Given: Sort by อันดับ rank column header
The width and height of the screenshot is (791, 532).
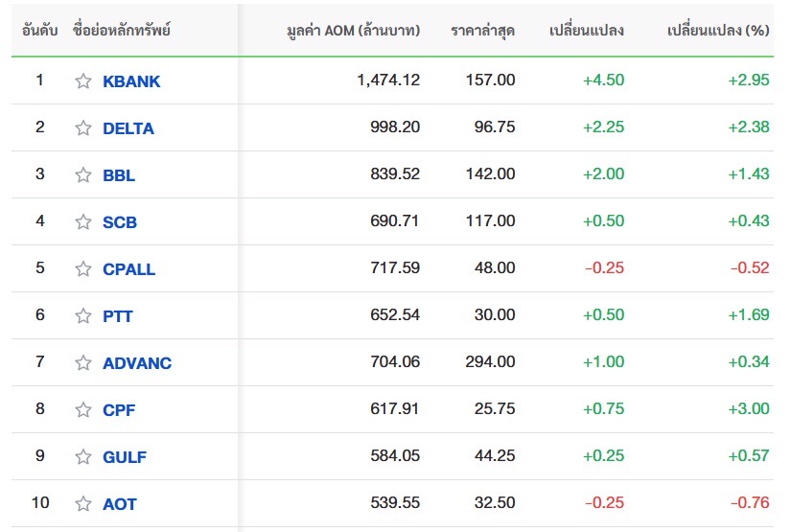Looking at the screenshot, I should click(40, 31).
